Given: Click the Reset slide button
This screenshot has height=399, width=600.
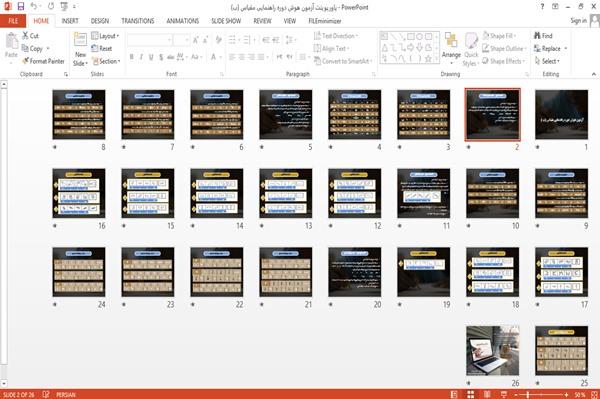Looking at the screenshot, I should [102, 49].
